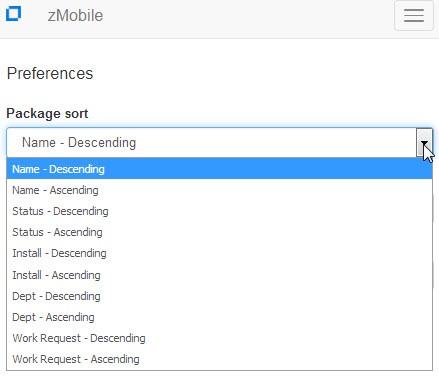Screen dimensions: 439x376
Task: Click the Package sort select box
Action: tap(219, 142)
